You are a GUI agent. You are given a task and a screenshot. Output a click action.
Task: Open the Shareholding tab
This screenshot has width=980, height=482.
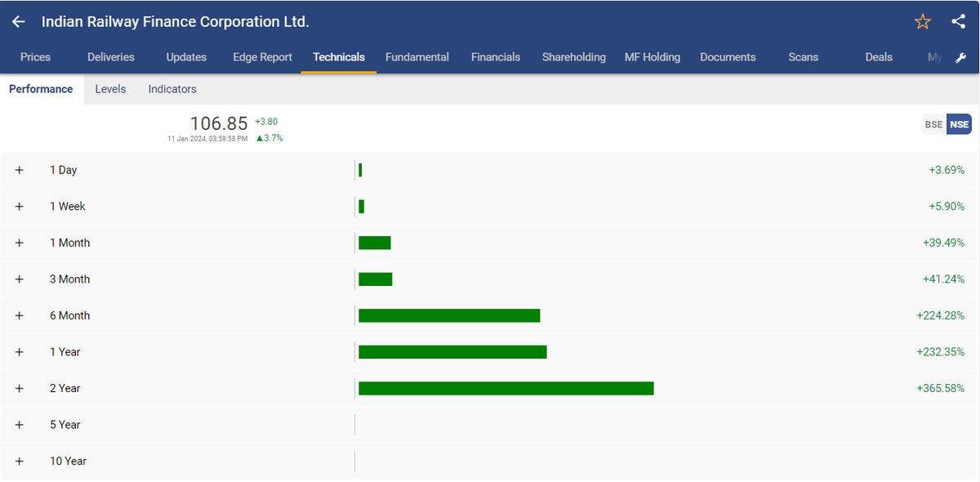[574, 57]
